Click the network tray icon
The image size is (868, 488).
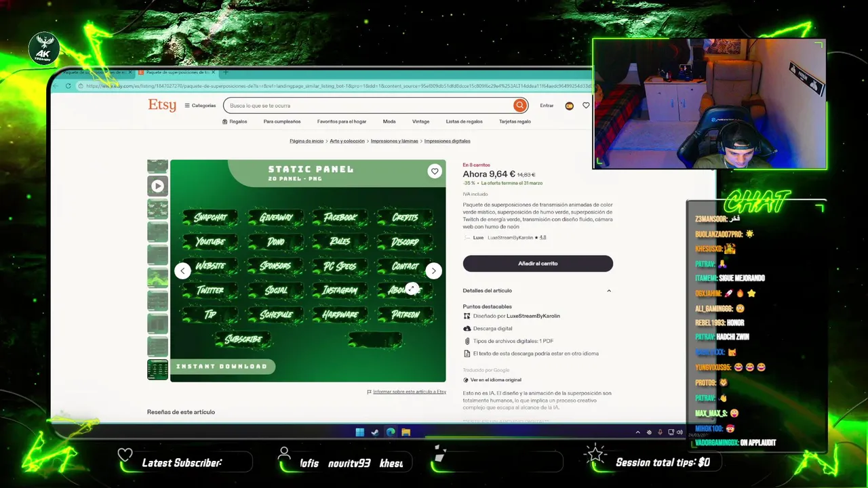(x=671, y=432)
